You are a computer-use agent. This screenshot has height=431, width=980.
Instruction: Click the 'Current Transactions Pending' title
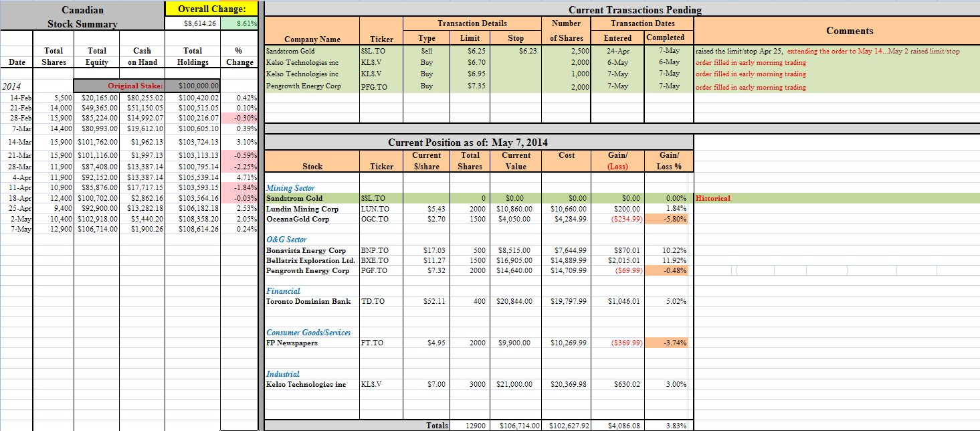tap(635, 9)
